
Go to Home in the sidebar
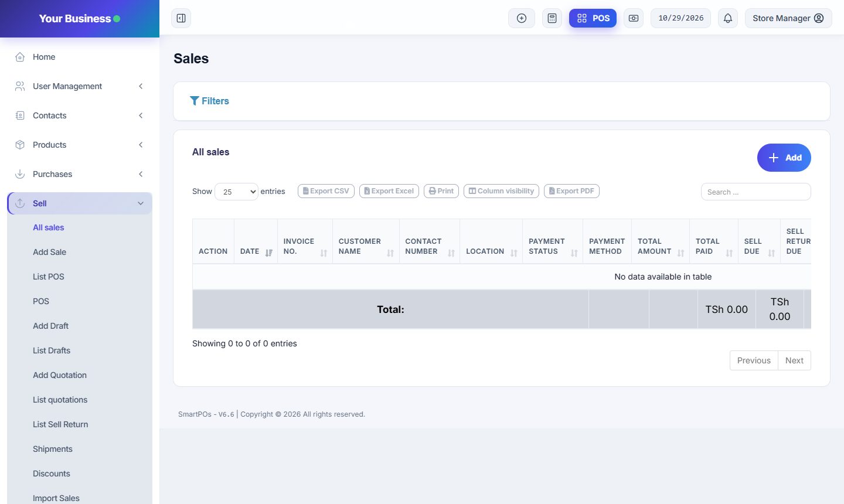tap(80, 57)
